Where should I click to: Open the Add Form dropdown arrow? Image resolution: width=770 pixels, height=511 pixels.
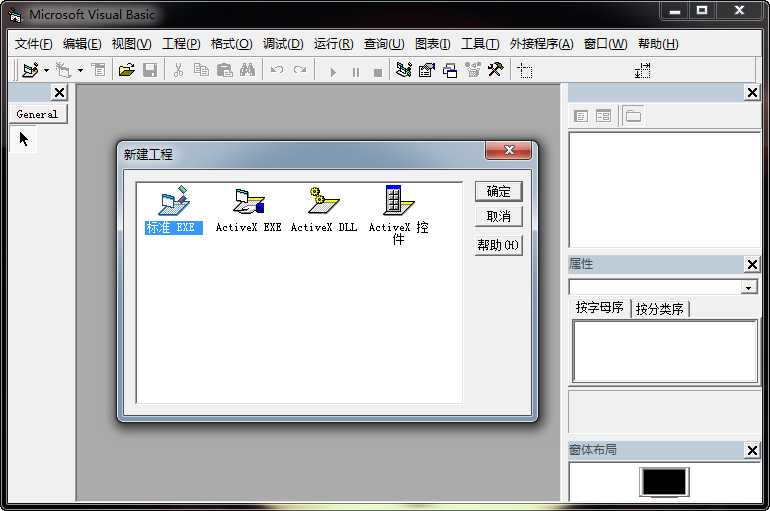click(80, 70)
